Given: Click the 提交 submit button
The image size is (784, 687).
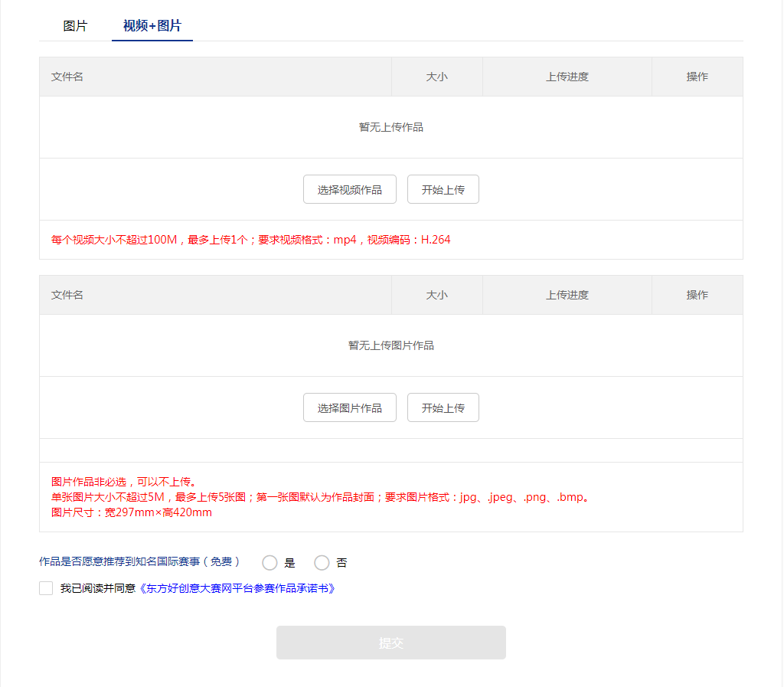Looking at the screenshot, I should click(390, 643).
